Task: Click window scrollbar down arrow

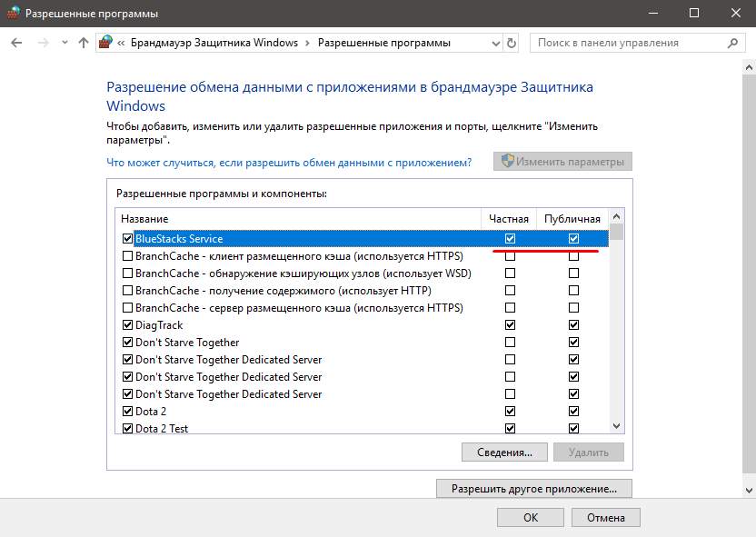Action: [x=749, y=491]
